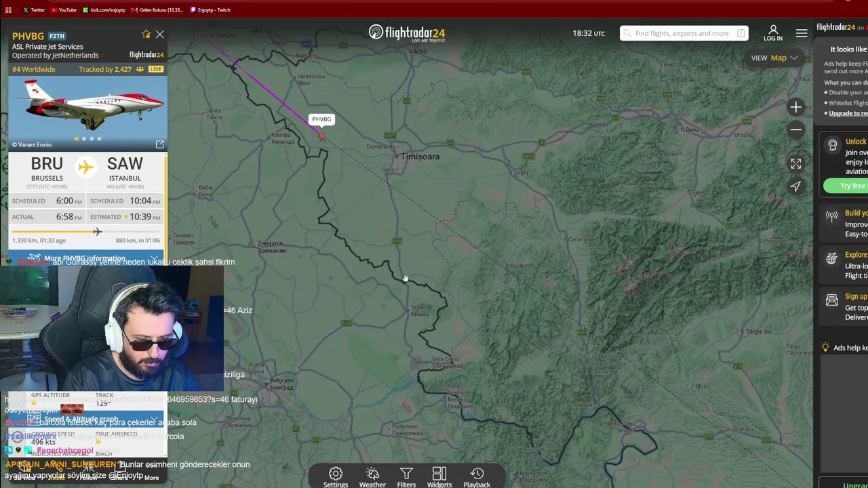Zoom in on the map

point(795,106)
